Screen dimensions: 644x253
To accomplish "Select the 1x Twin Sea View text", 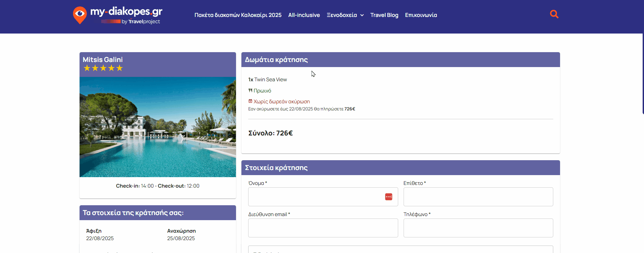I will pyautogui.click(x=267, y=80).
